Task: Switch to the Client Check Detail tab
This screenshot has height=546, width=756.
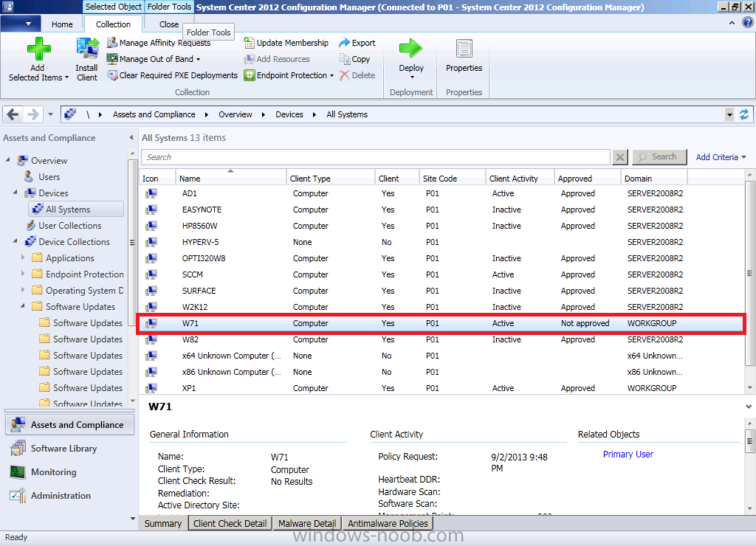Action: click(x=230, y=523)
